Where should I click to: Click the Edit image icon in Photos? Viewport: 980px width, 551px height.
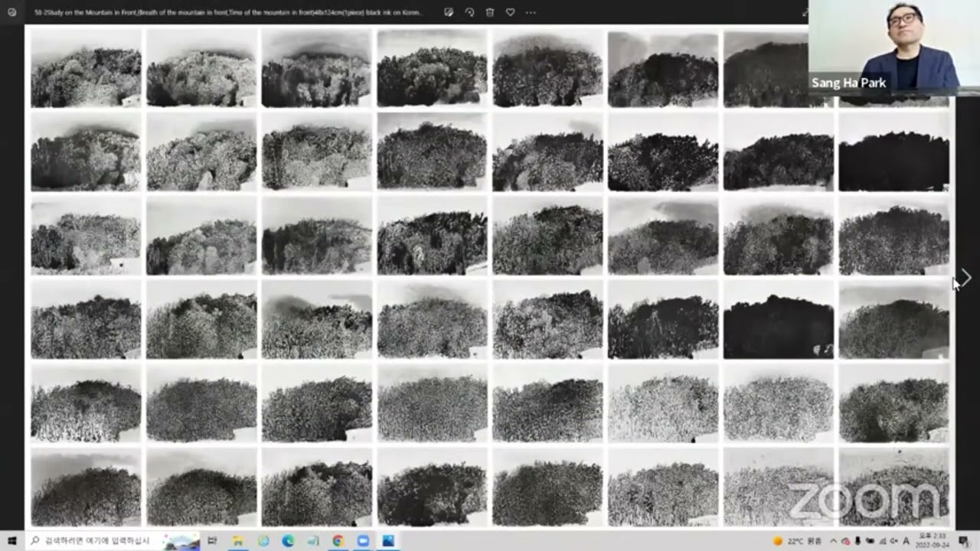tap(449, 12)
